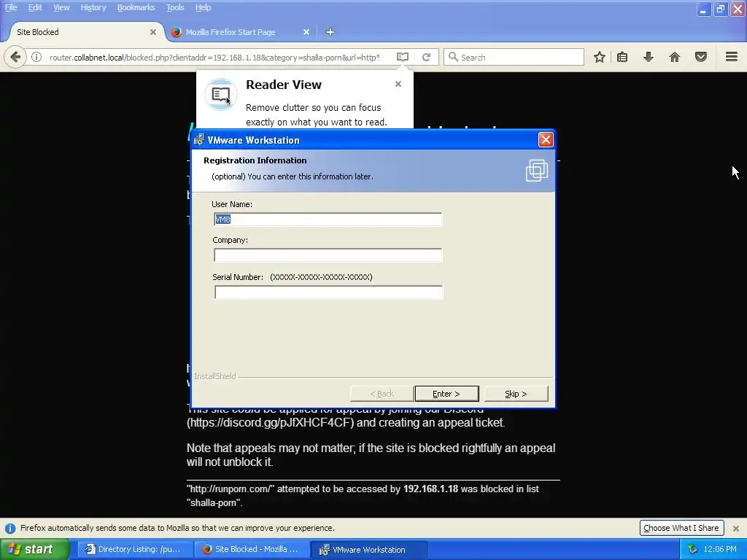The image size is (747, 560).
Task: Toggle Reader View icon in address bar
Action: [403, 57]
